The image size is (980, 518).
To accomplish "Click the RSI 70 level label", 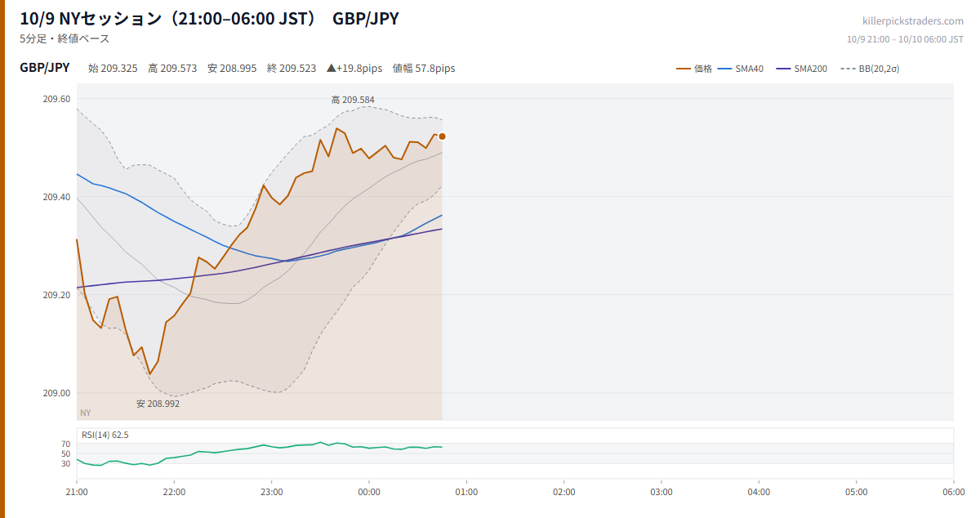I will click(x=65, y=444).
